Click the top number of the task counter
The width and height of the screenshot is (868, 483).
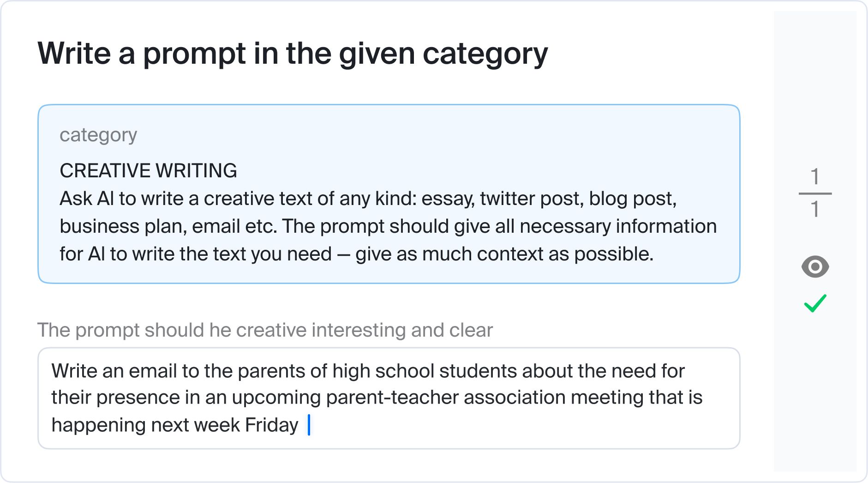point(815,176)
